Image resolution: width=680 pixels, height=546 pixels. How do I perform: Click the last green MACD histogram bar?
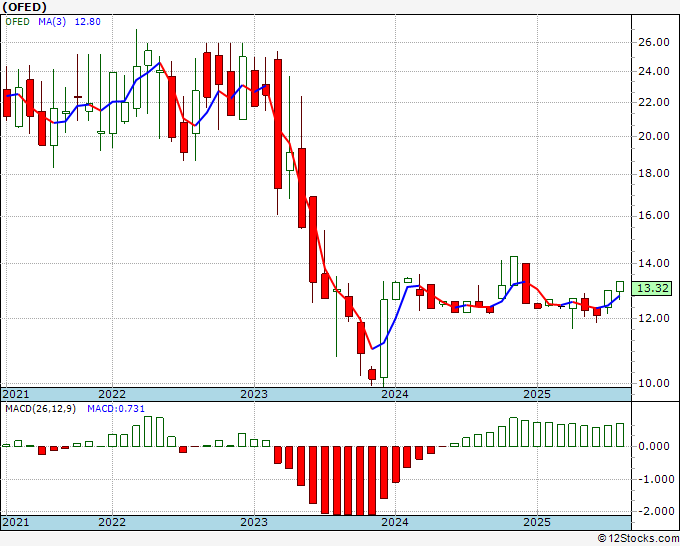(620, 435)
